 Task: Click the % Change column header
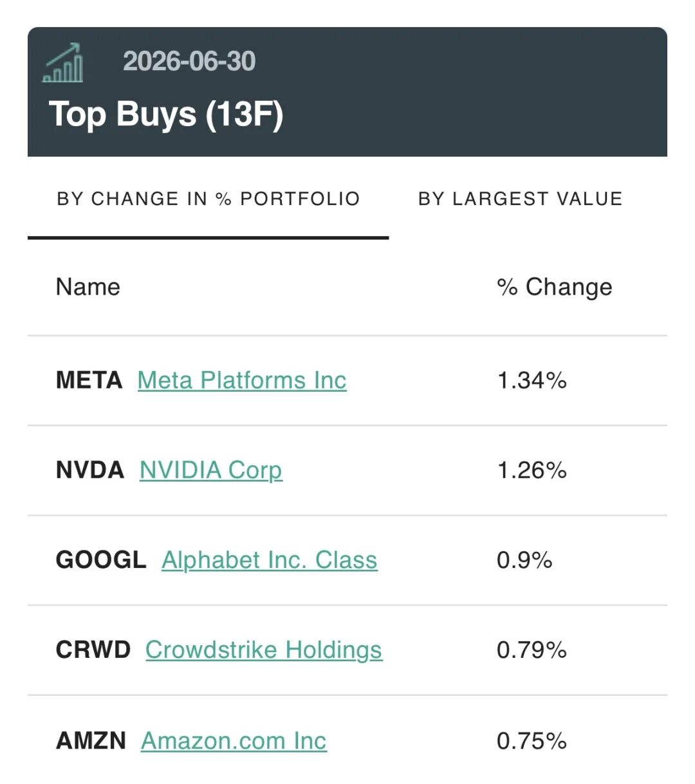coord(554,287)
